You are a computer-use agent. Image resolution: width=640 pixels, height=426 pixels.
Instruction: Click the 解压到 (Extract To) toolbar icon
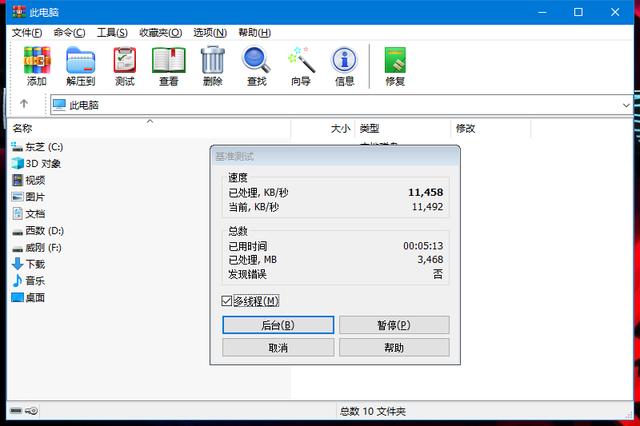point(80,66)
